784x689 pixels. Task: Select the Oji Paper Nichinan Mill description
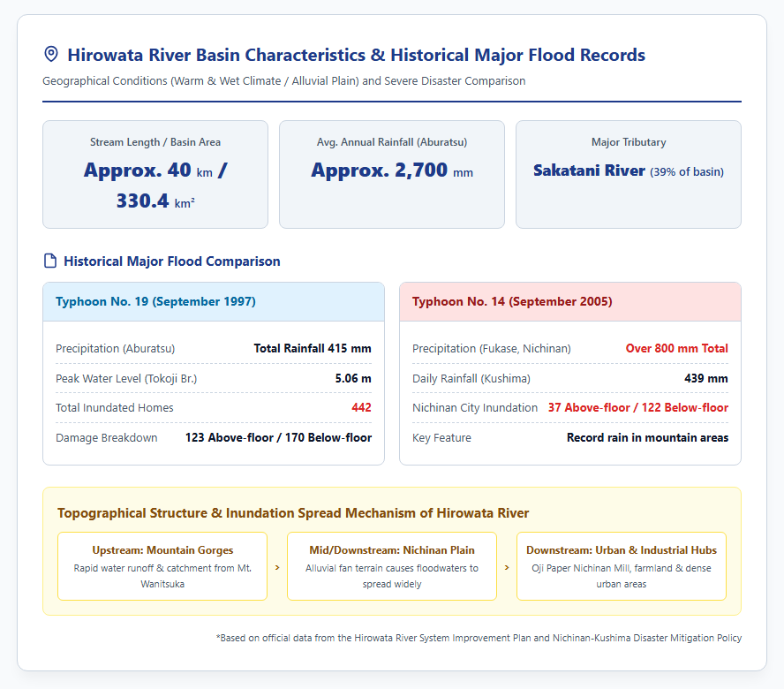[622, 576]
